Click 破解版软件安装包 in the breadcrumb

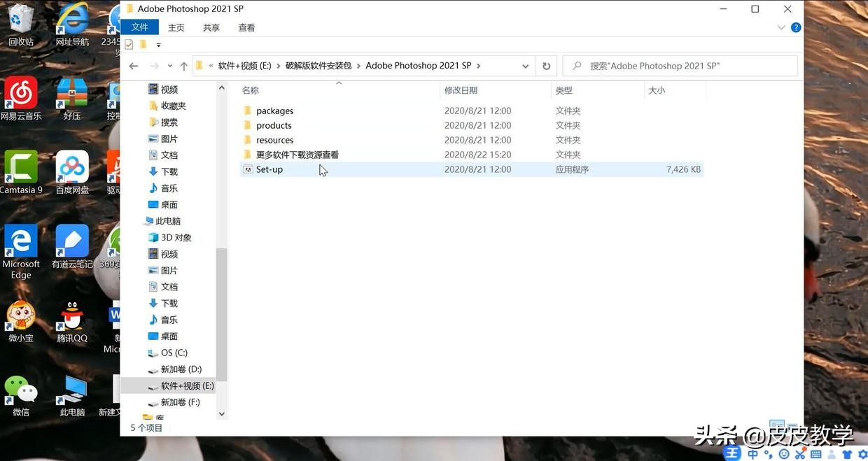point(318,66)
